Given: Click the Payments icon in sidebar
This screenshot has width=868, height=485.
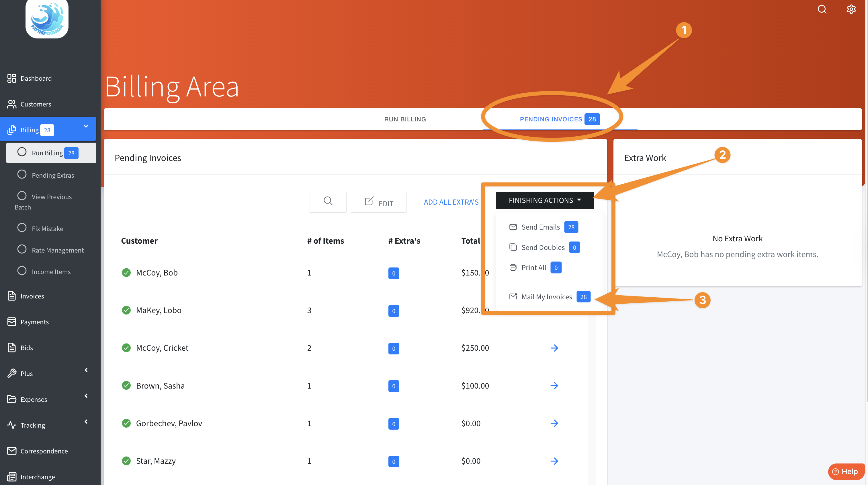Looking at the screenshot, I should tap(11, 322).
